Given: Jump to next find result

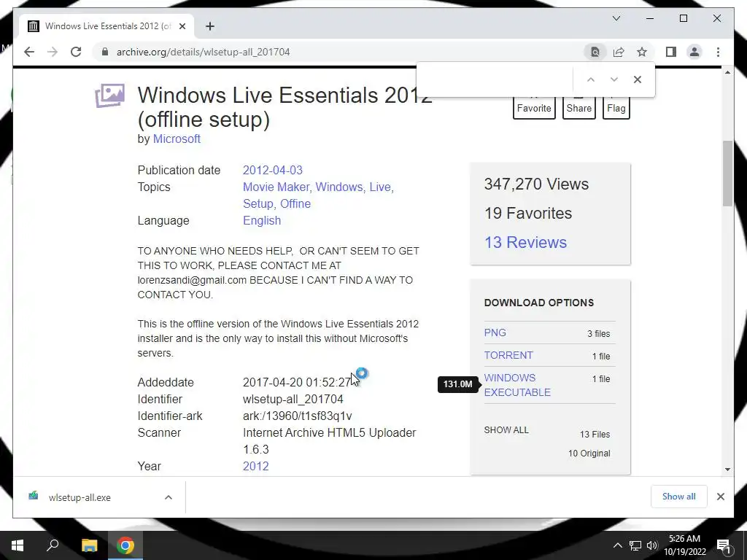Looking at the screenshot, I should [614, 79].
